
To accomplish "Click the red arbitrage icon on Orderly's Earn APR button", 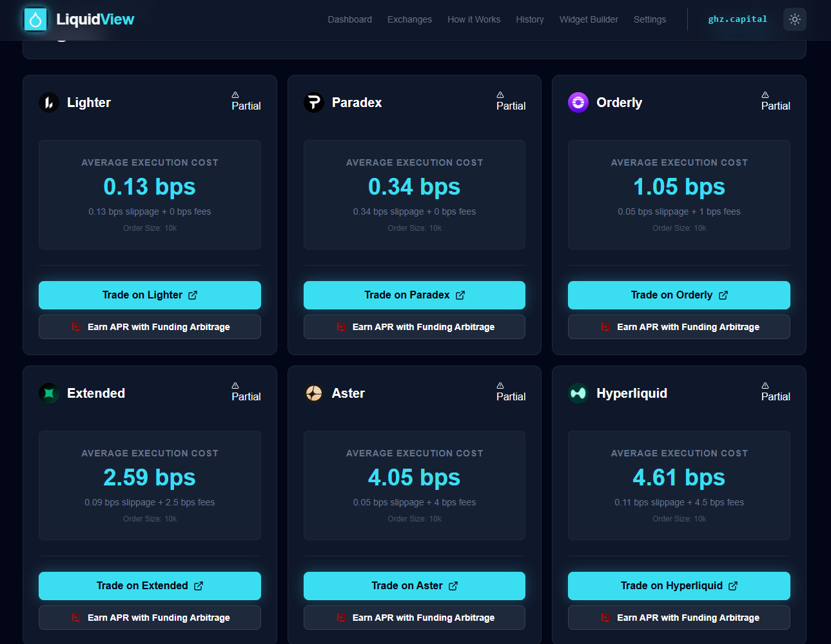I will click(x=605, y=327).
